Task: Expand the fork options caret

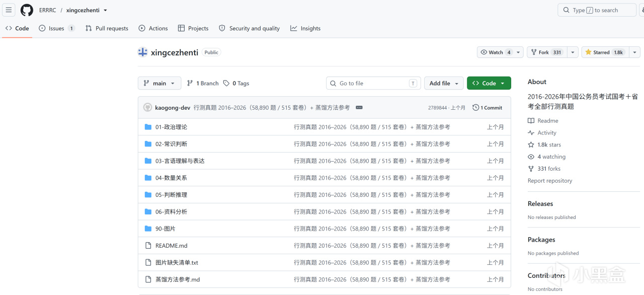Action: point(573,52)
